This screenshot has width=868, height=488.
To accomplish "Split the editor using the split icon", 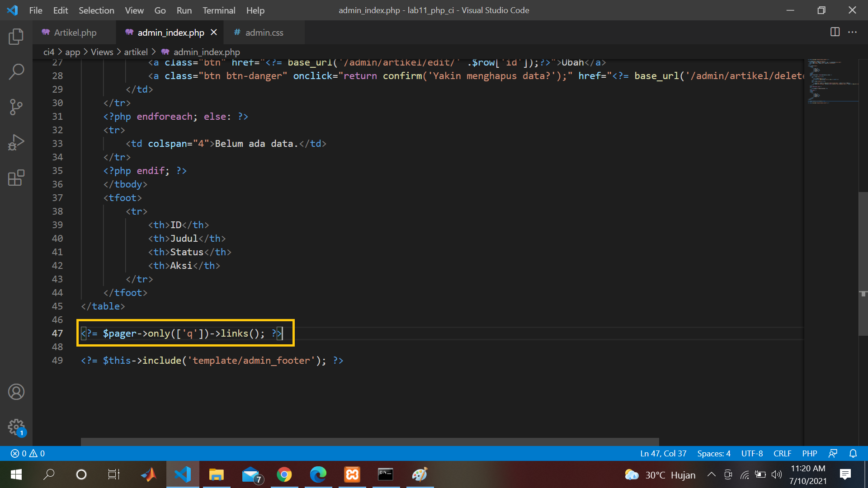I will tap(834, 32).
